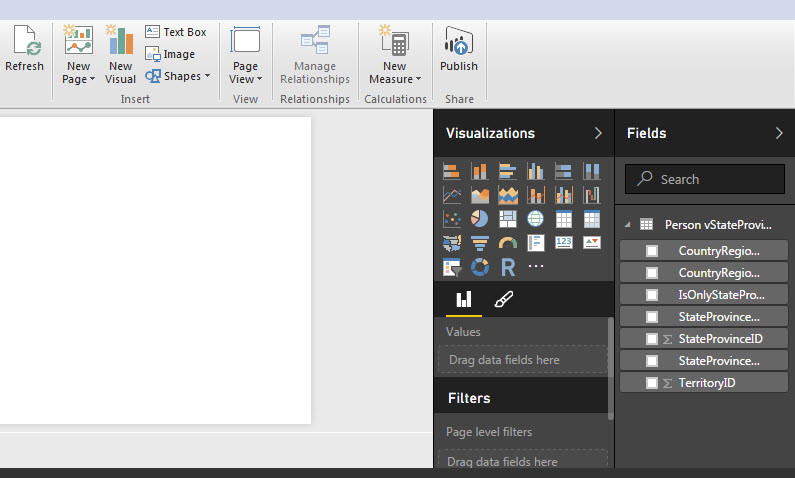This screenshot has height=478, width=795.
Task: Select the slicer visualization
Action: click(452, 267)
